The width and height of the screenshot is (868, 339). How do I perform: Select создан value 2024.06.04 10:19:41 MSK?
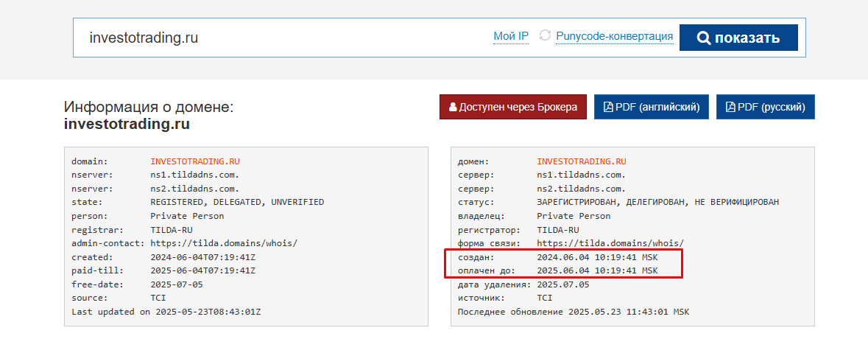[x=597, y=257]
